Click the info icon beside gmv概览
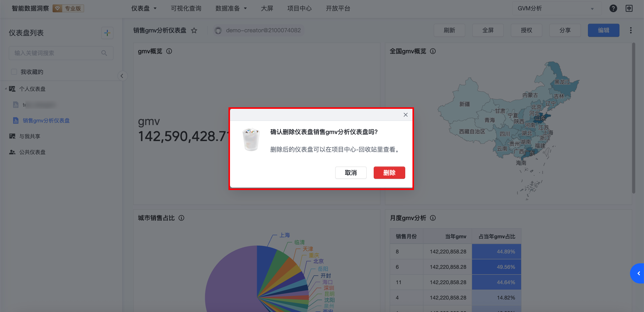Screen dimensions: 644x312 169,51
